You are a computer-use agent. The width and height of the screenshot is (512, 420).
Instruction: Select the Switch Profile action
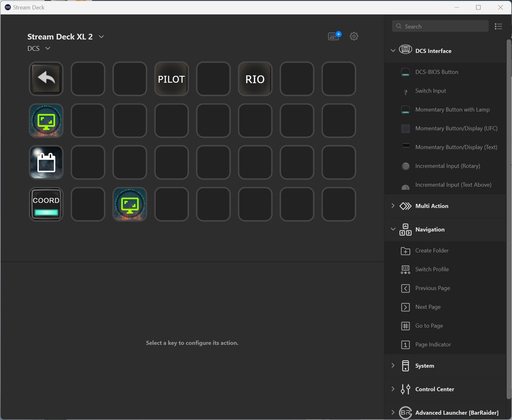[432, 269]
